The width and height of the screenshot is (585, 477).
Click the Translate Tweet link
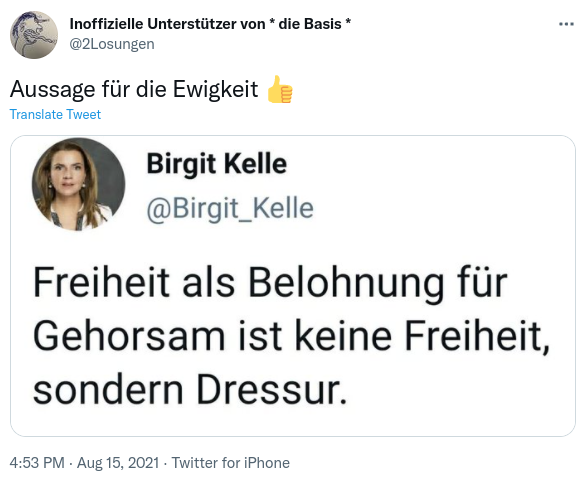55,114
